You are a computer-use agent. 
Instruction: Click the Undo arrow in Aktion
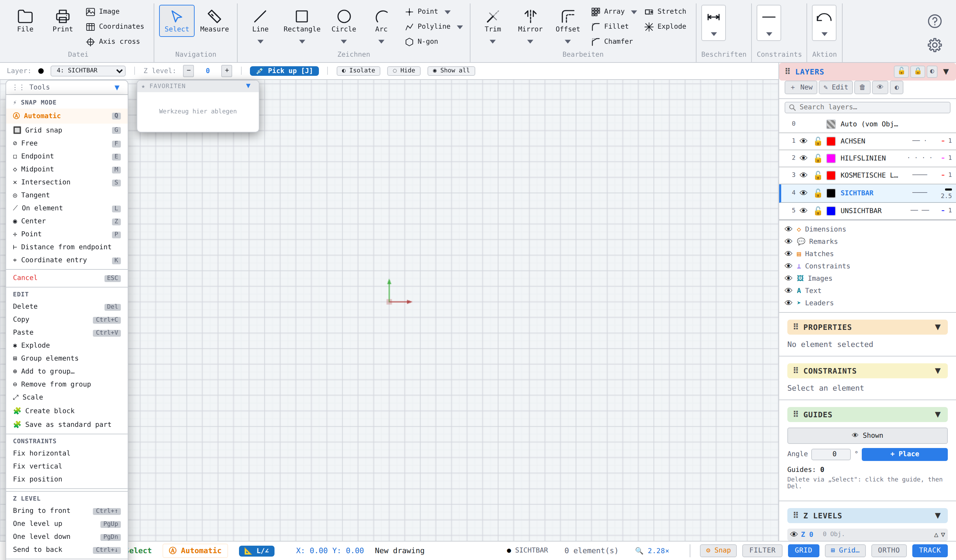point(824,17)
